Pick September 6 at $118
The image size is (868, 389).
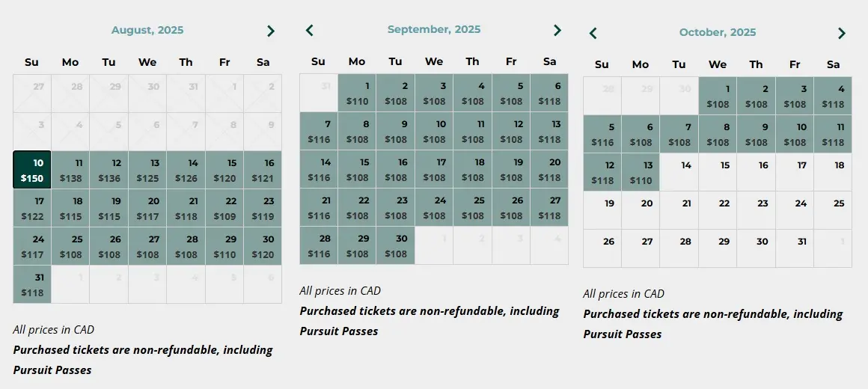point(549,93)
